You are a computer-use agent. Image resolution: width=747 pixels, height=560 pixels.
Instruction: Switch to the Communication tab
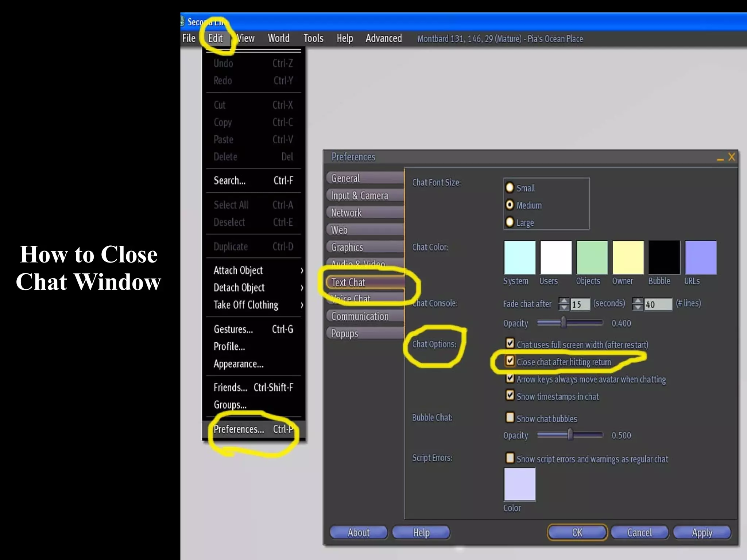click(365, 316)
